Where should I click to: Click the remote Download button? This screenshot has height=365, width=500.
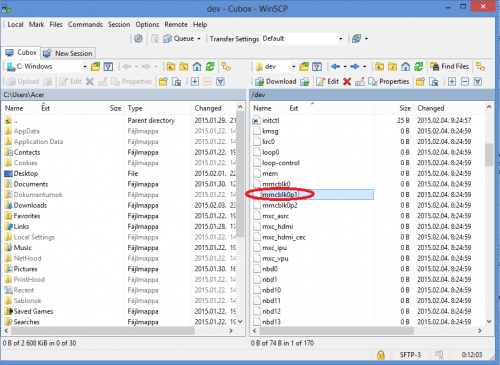coord(276,82)
